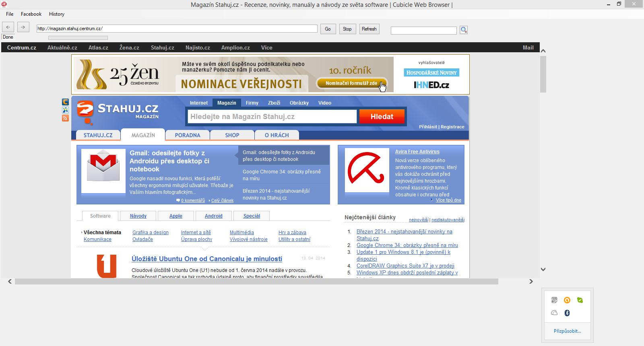
Task: Click the URL address field
Action: click(x=177, y=29)
